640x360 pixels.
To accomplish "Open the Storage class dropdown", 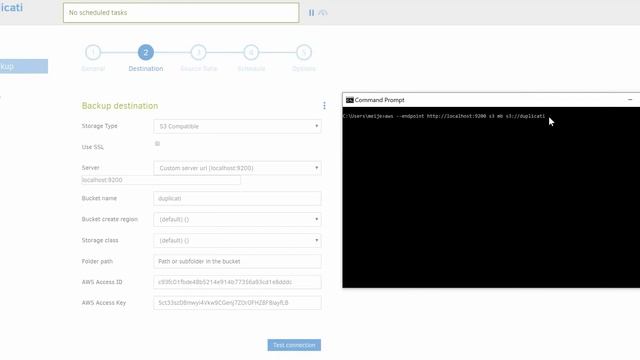I will (x=237, y=240).
